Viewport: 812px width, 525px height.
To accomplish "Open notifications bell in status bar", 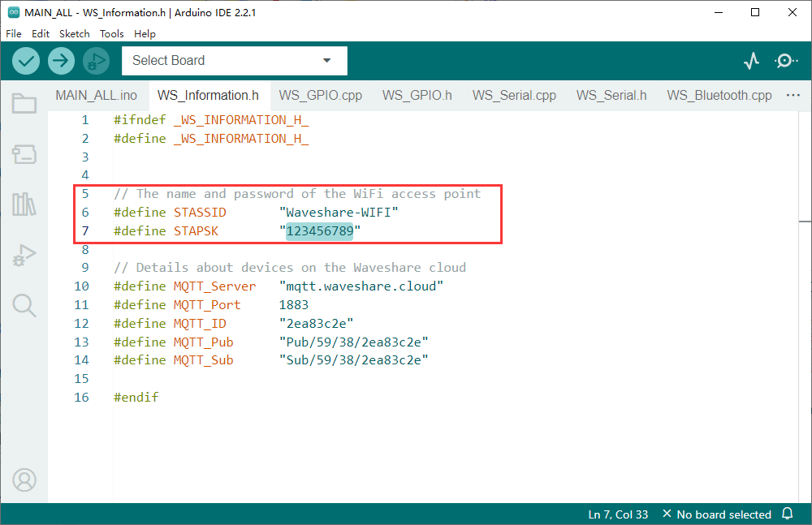I will point(787,514).
